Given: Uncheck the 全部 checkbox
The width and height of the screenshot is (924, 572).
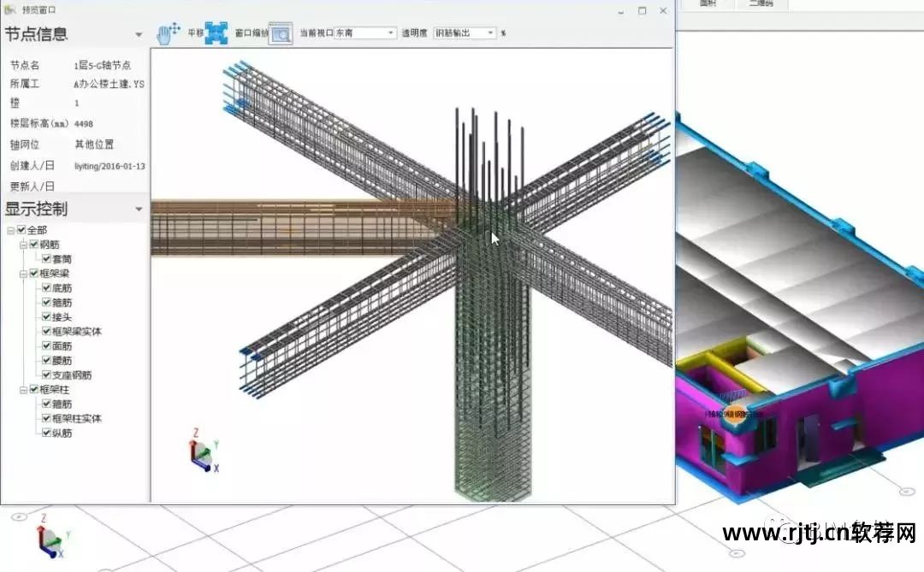Looking at the screenshot, I should point(21,230).
